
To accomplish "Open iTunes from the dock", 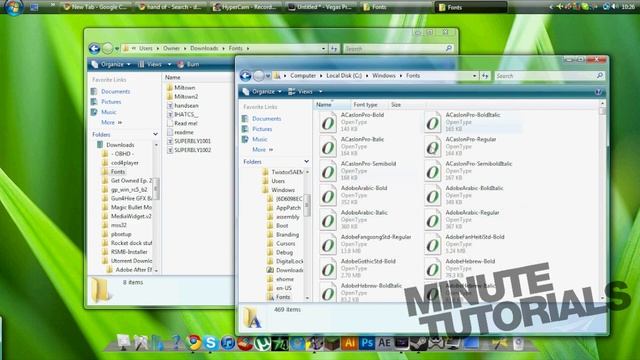I will [228, 343].
